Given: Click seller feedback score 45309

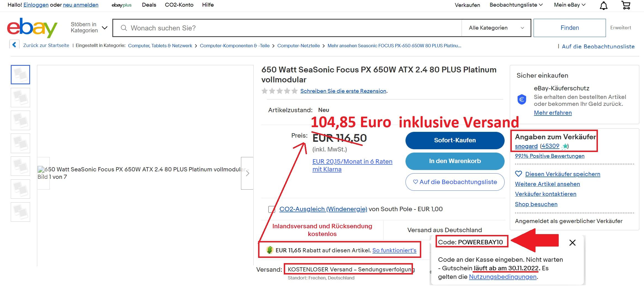Looking at the screenshot, I should (x=550, y=146).
